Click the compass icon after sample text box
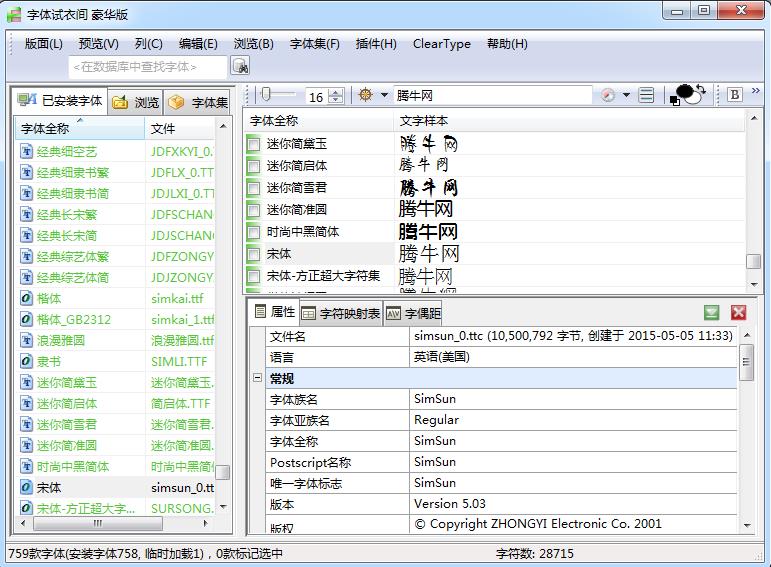This screenshot has height=567, width=771. click(608, 95)
